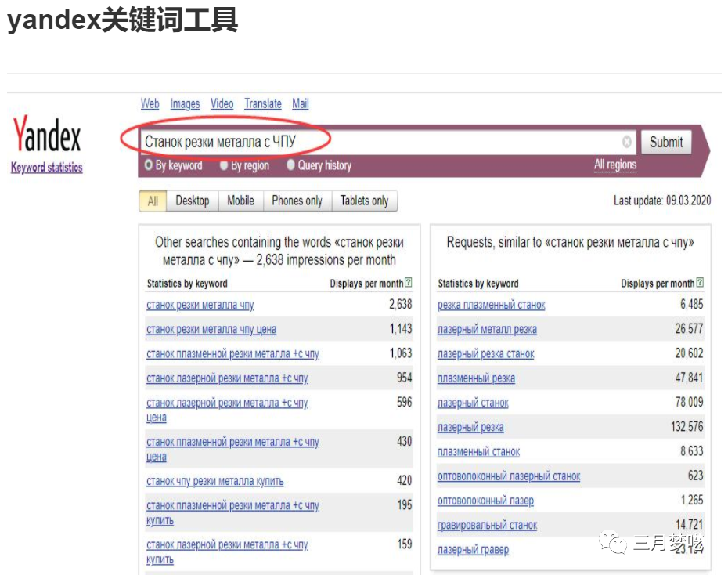Clear the search field with X icon

pyautogui.click(x=627, y=142)
